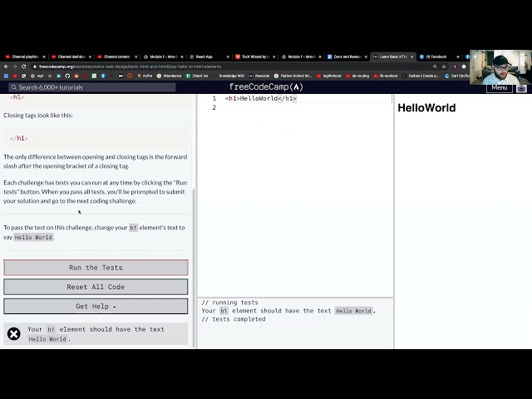Image resolution: width=532 pixels, height=399 pixels.
Task: Click the freeCodeCamp logo
Action: tap(266, 87)
